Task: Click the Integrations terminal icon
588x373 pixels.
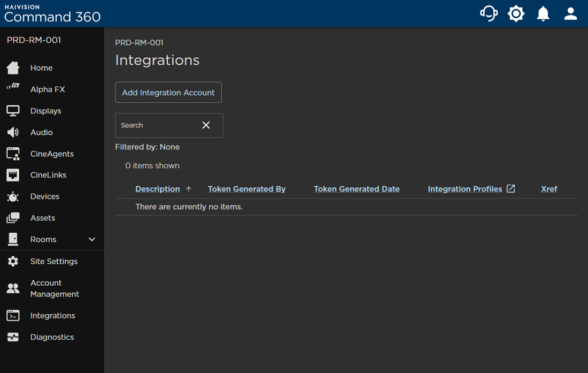Action: click(x=13, y=316)
